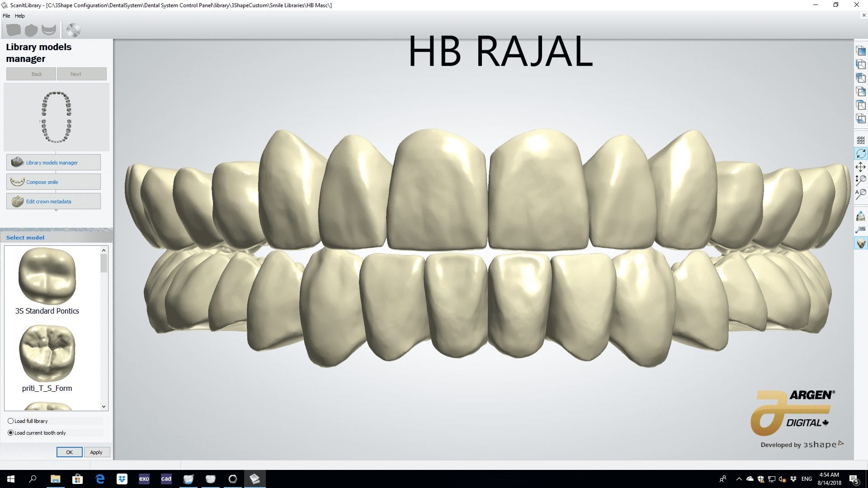The width and height of the screenshot is (868, 488).
Task: Expand workflow steps arrow below Edit crown metadata
Action: tap(56, 211)
